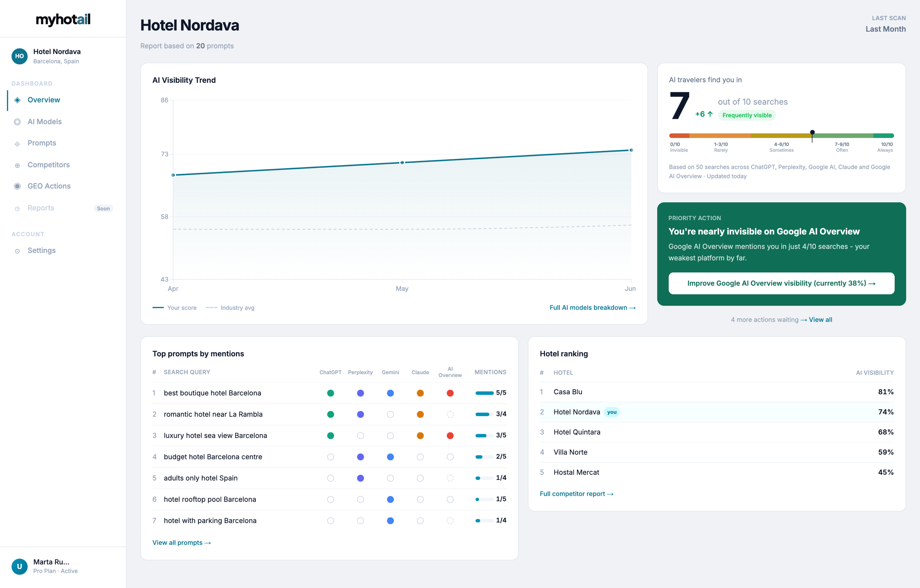Click Claude dot for best boutique hotel Barcelona
The height and width of the screenshot is (588, 920).
coord(420,393)
